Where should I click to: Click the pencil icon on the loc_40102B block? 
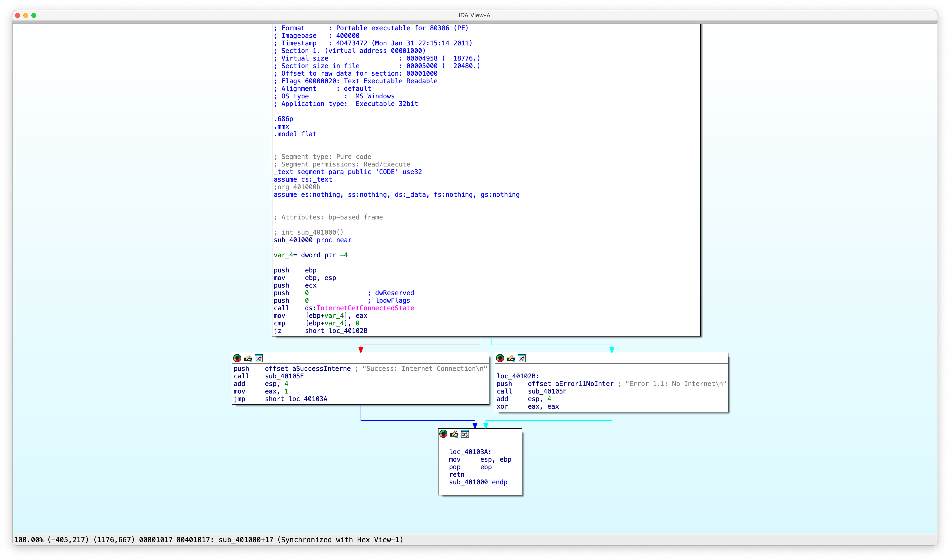click(511, 358)
